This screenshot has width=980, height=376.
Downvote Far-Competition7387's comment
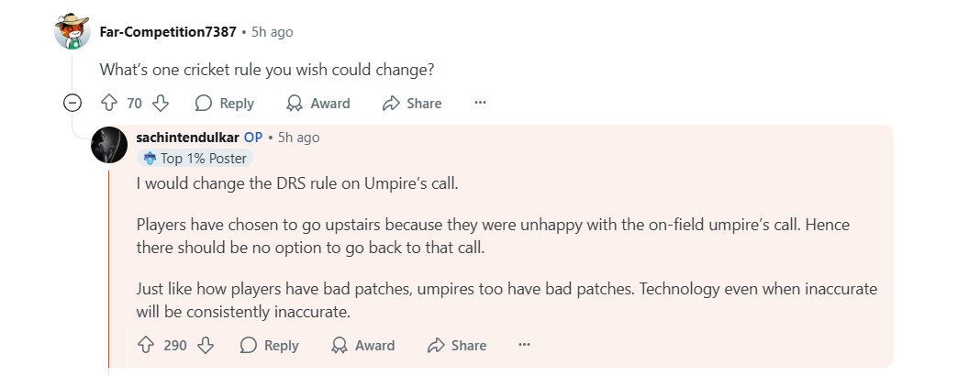[x=161, y=104]
